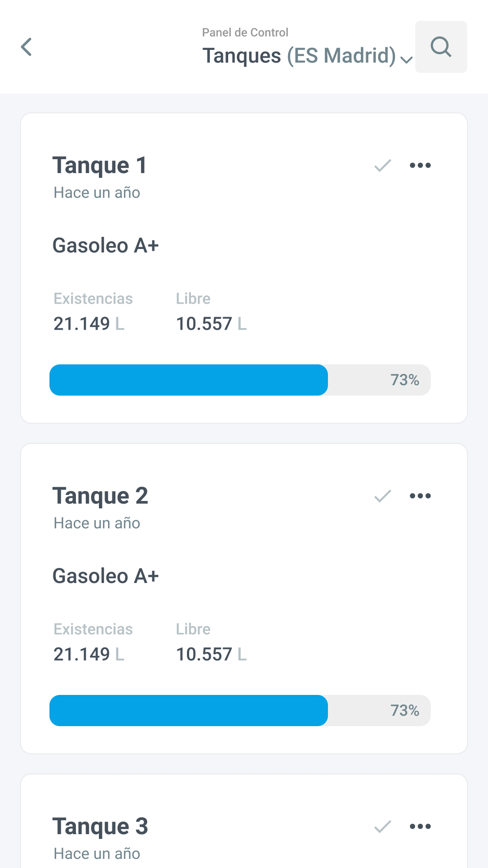Open the search magnifier icon
Viewport: 488px width, 868px height.
441,47
